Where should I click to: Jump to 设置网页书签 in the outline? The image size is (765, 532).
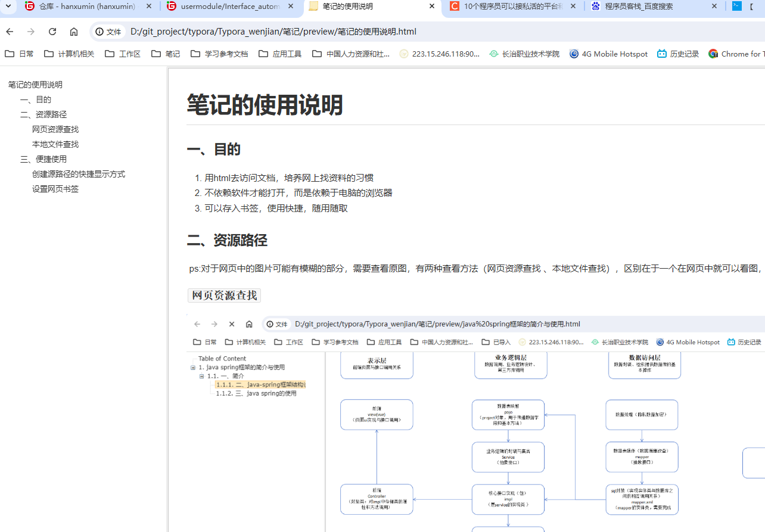pos(55,189)
